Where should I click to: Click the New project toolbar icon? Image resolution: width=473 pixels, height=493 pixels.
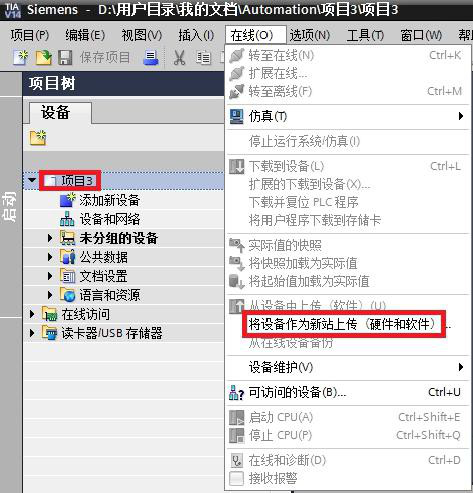[20, 57]
